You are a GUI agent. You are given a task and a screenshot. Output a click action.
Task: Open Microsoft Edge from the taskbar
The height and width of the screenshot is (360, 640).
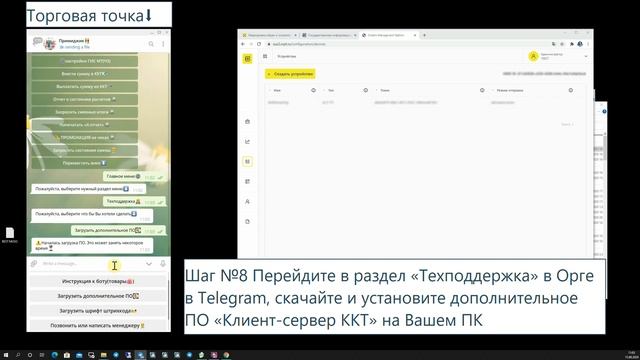54,355
